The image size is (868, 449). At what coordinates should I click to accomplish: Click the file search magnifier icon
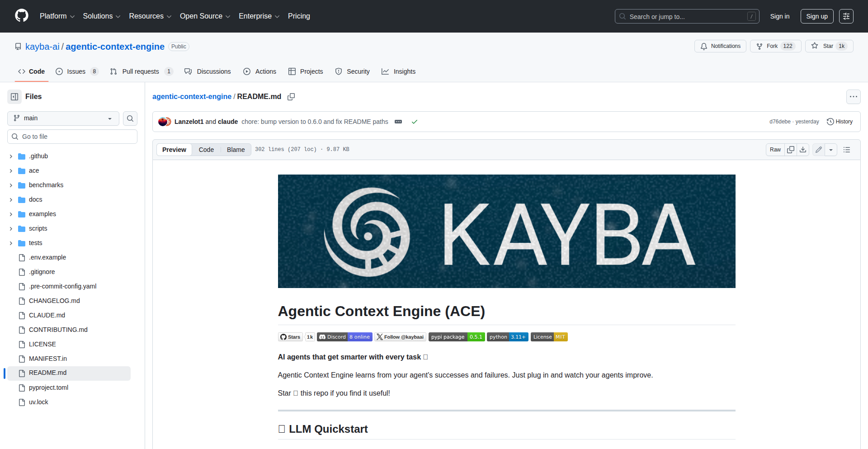130,118
